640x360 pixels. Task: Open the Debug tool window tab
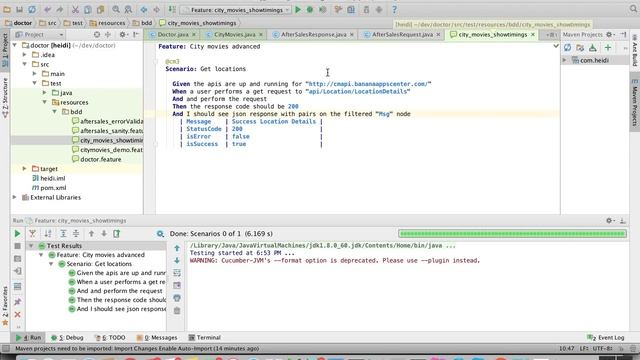[67, 338]
